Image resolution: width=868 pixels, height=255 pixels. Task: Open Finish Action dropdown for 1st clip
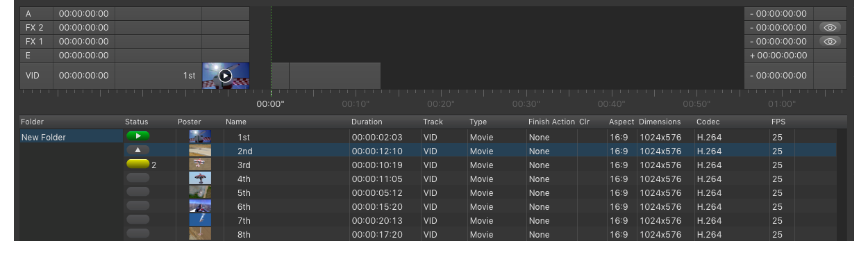pyautogui.click(x=551, y=137)
